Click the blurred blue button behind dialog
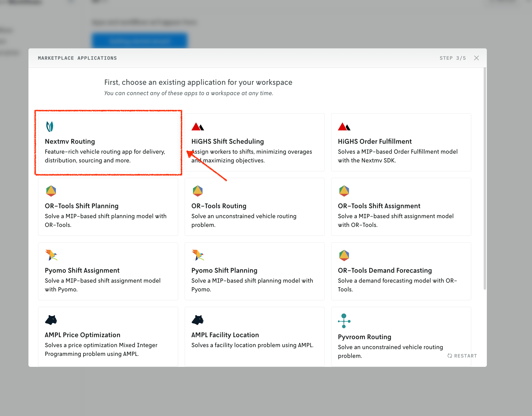 click(x=140, y=40)
